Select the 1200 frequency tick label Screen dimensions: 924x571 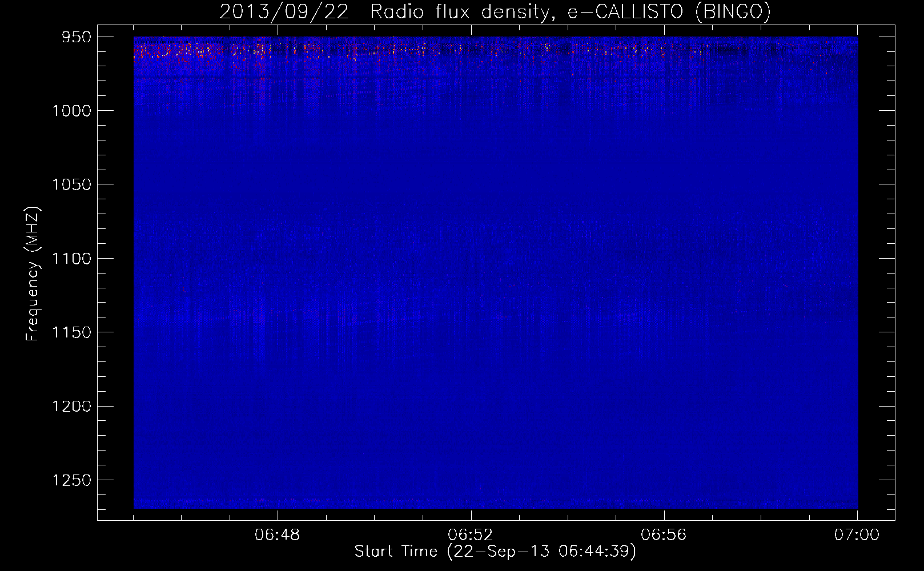click(72, 406)
